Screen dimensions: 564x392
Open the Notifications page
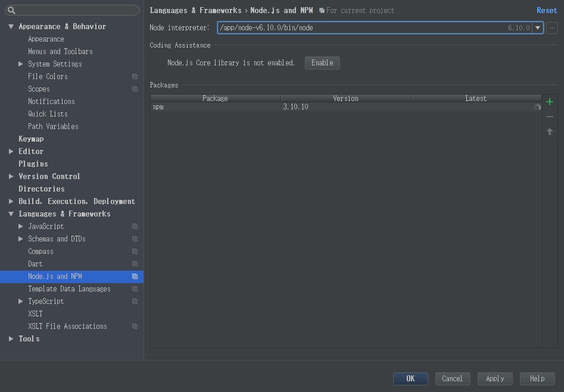coord(51,102)
